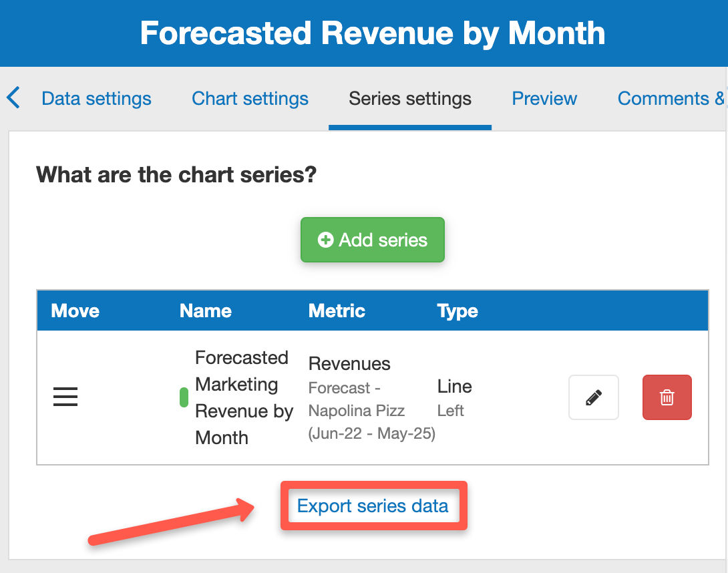728x573 pixels.
Task: Select the Series settings tab
Action: 409,98
